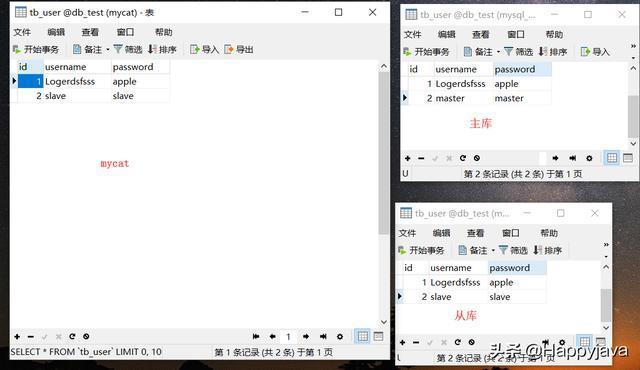This screenshot has width=640, height=370.
Task: Open 编辑 menu in the mycat window
Action: click(x=56, y=32)
